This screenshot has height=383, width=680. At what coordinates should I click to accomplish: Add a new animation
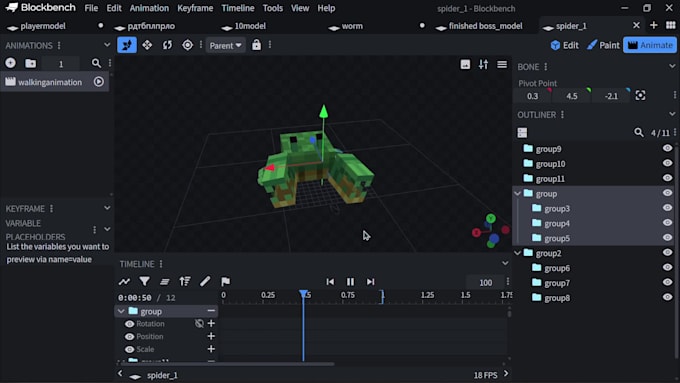point(10,63)
